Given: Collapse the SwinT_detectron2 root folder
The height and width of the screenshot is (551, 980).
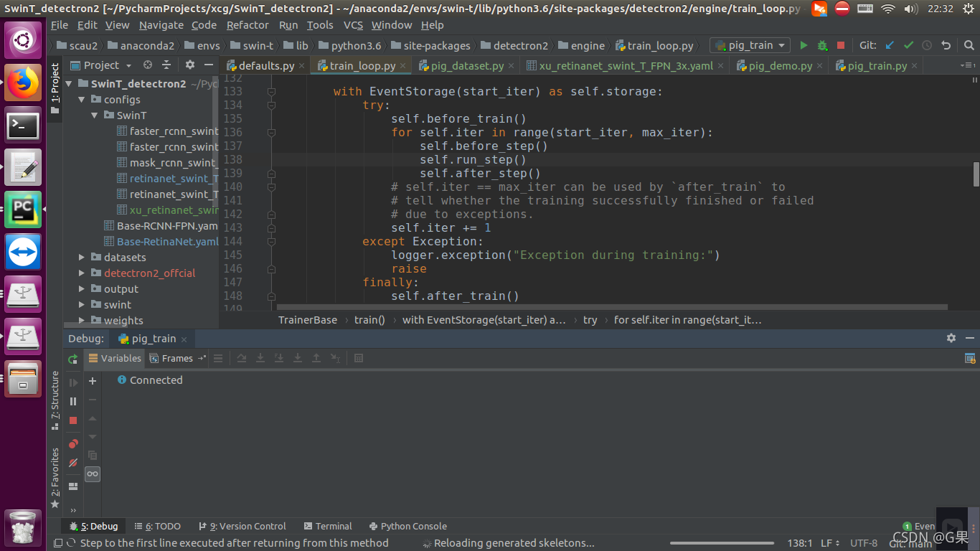Looking at the screenshot, I should pyautogui.click(x=69, y=84).
